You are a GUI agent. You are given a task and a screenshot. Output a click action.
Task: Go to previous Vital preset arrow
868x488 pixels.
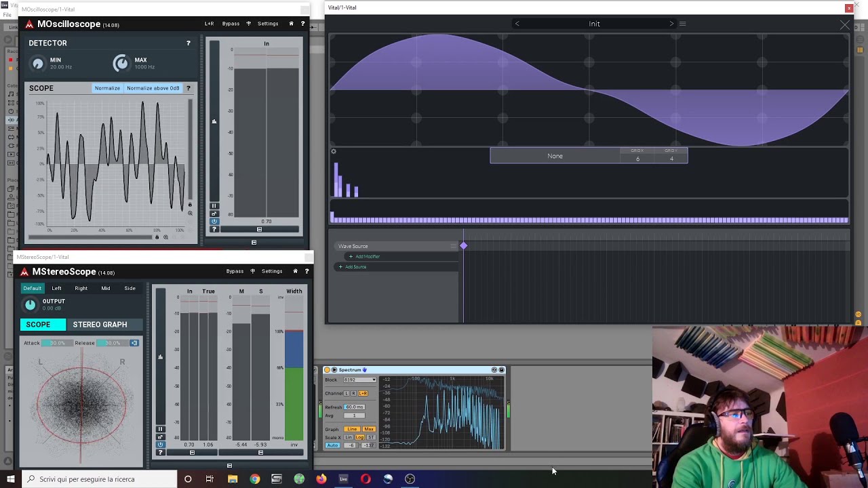(x=517, y=24)
